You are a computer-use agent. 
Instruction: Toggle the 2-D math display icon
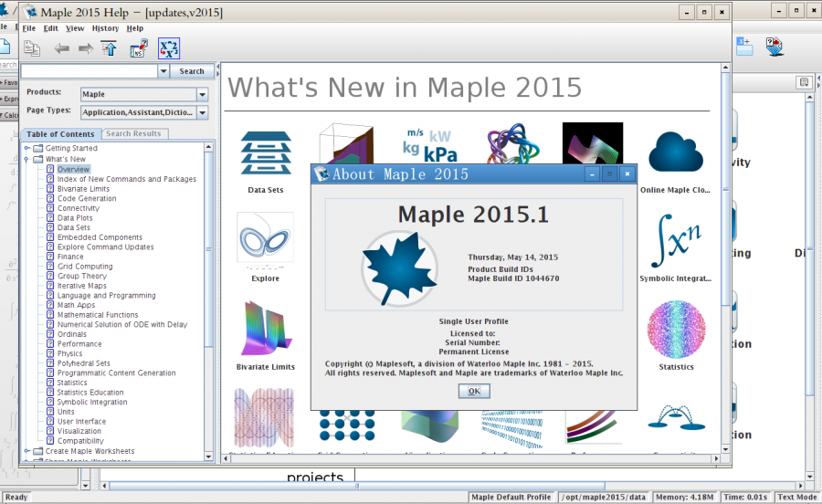[x=169, y=48]
